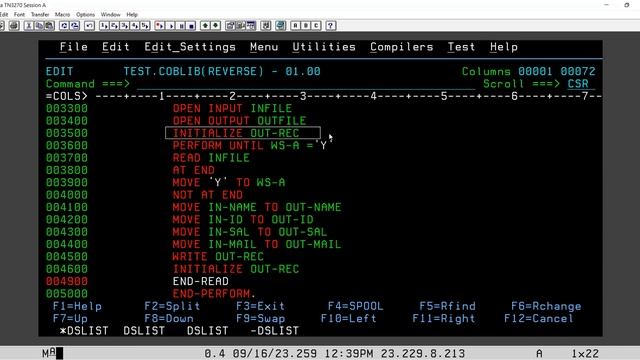The width and height of the screenshot is (640, 360).
Task: Click F3=Exit function key
Action: [260, 306]
